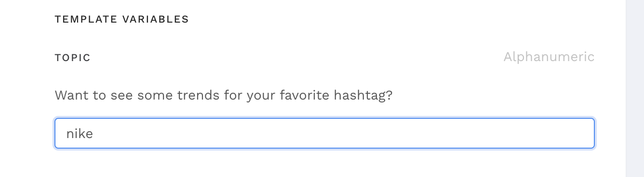Click the middle of the nike input box
644x177 pixels.
[x=324, y=133]
